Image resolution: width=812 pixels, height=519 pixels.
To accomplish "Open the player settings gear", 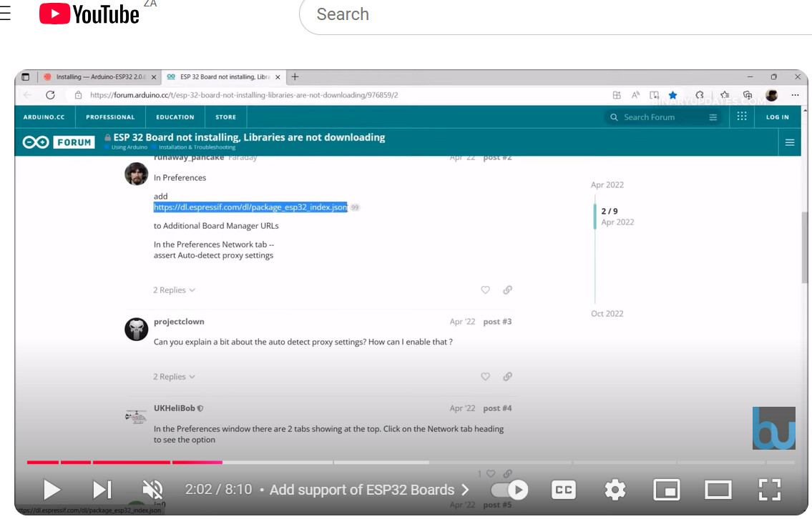I will (615, 490).
